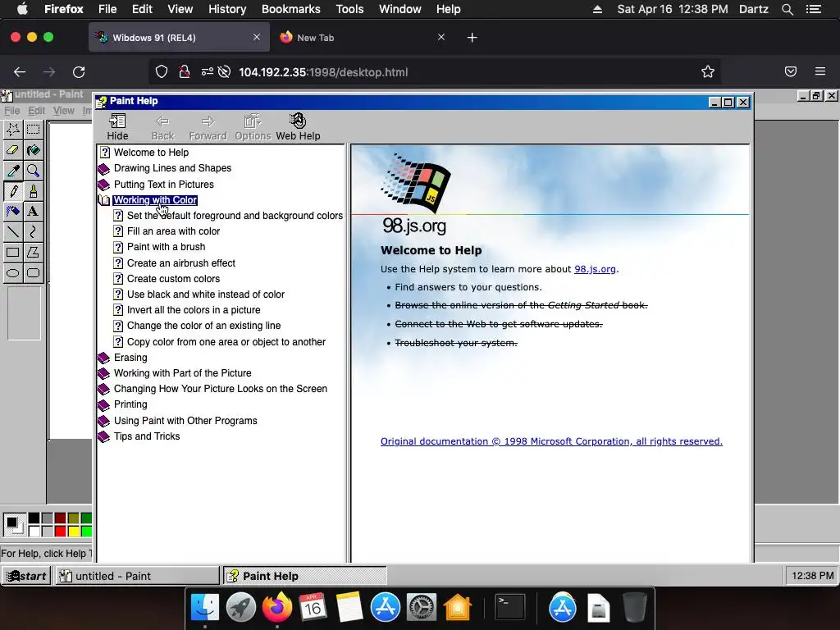Open Terminal from the Dock
840x630 pixels.
tap(509, 608)
